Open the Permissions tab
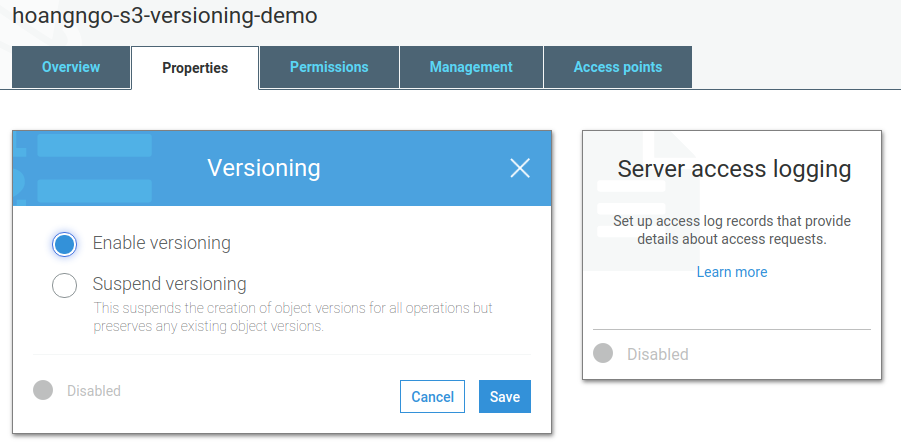This screenshot has width=901, height=444. pyautogui.click(x=329, y=67)
